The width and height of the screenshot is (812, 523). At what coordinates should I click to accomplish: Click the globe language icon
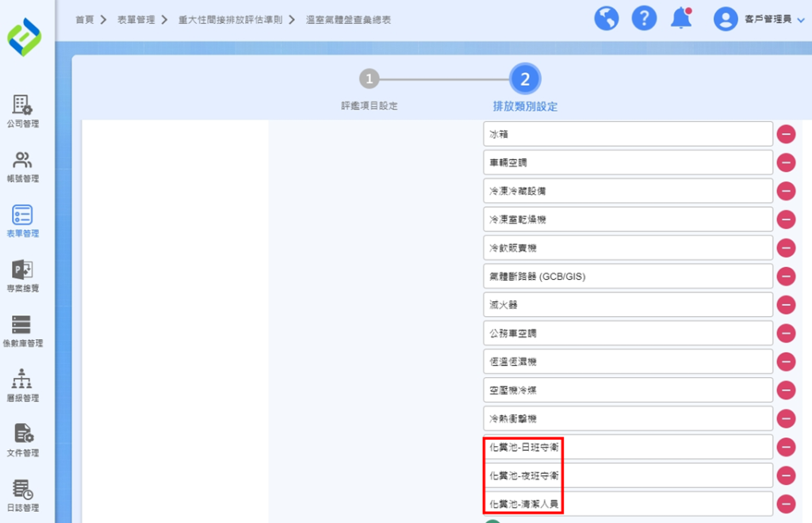pos(607,18)
